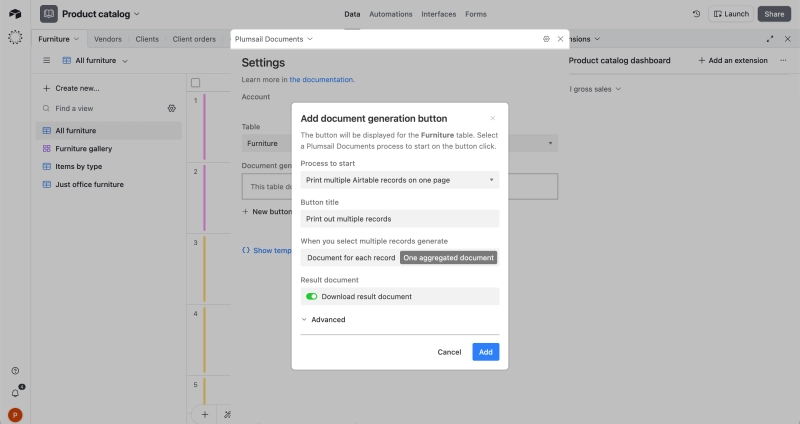The image size is (800, 424).
Task: Switch to the Forms tab
Action: click(476, 14)
